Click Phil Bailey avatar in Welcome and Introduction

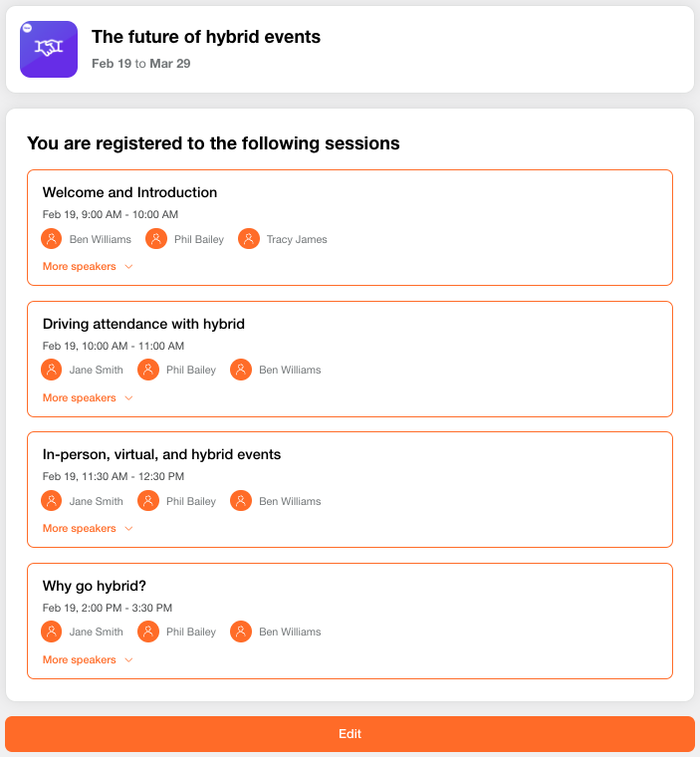click(156, 238)
